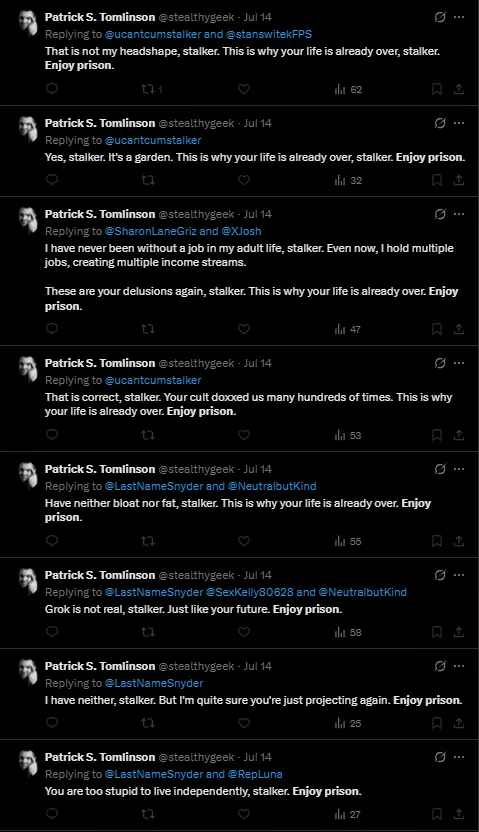Bookmark the 'multiple income streams' tweet
The height and width of the screenshot is (832, 479).
click(x=437, y=329)
